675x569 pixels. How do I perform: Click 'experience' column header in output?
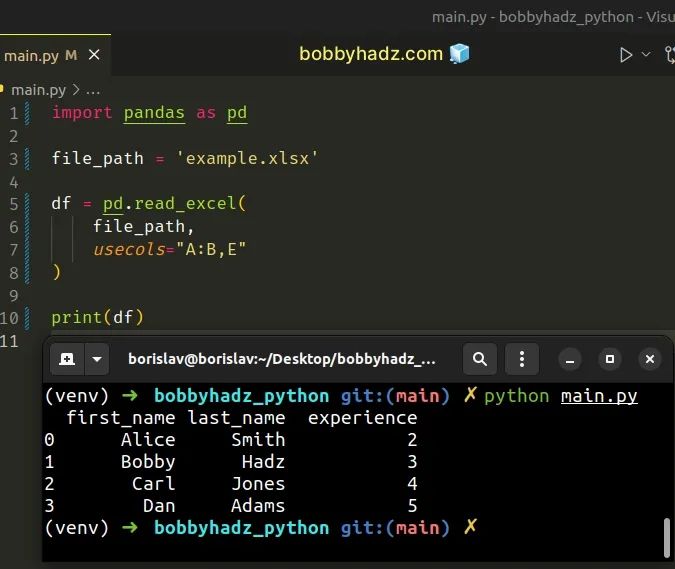[x=362, y=418]
